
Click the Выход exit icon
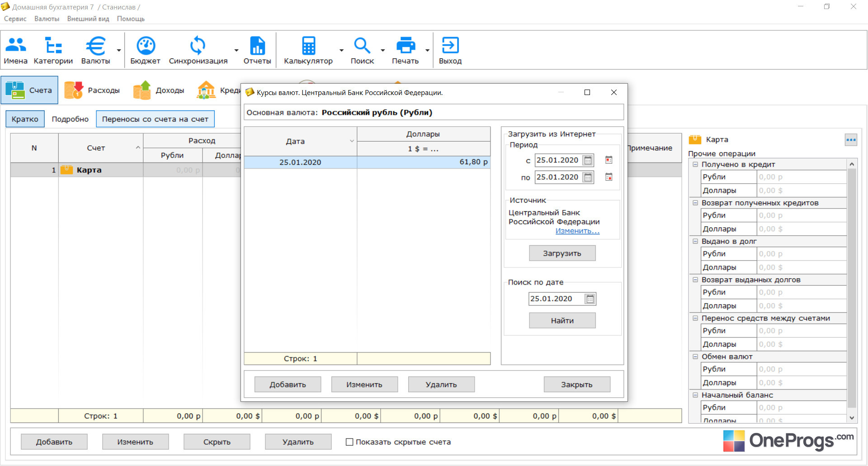(x=450, y=50)
